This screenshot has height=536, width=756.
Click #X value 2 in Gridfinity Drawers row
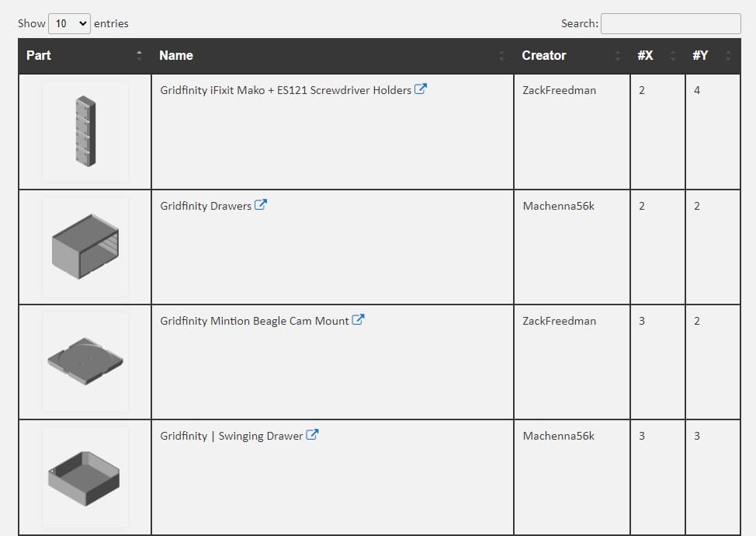pos(642,206)
